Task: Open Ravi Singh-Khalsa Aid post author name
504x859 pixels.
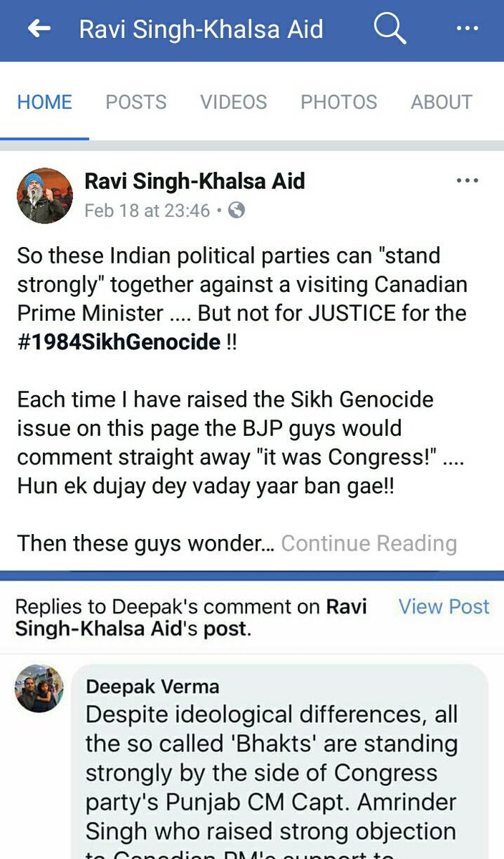Action: 195,181
